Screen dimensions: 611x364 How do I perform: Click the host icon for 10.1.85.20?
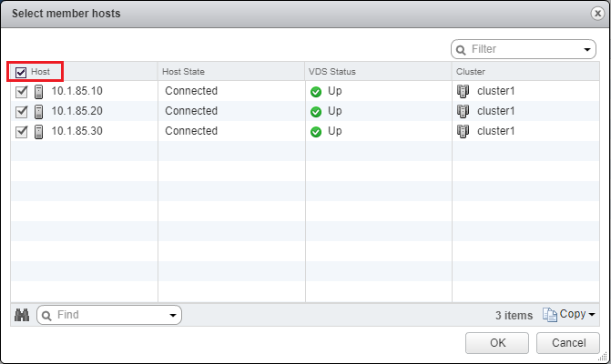point(38,112)
